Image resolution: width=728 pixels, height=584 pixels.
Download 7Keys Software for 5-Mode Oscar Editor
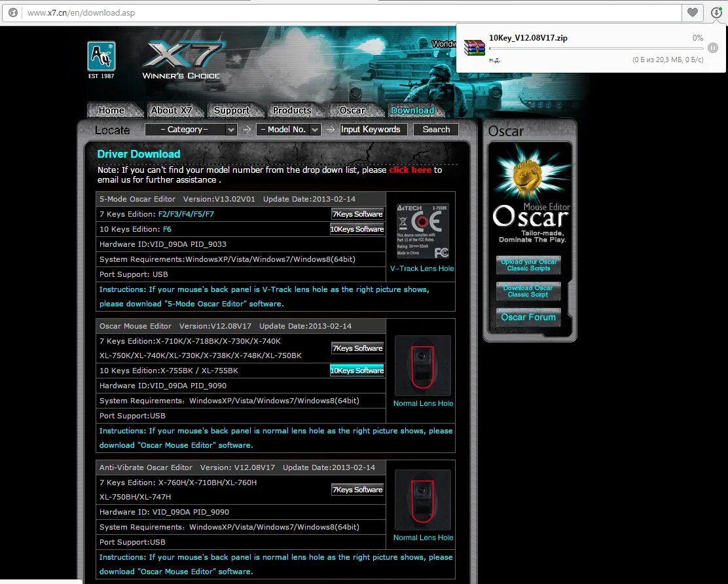click(x=357, y=214)
